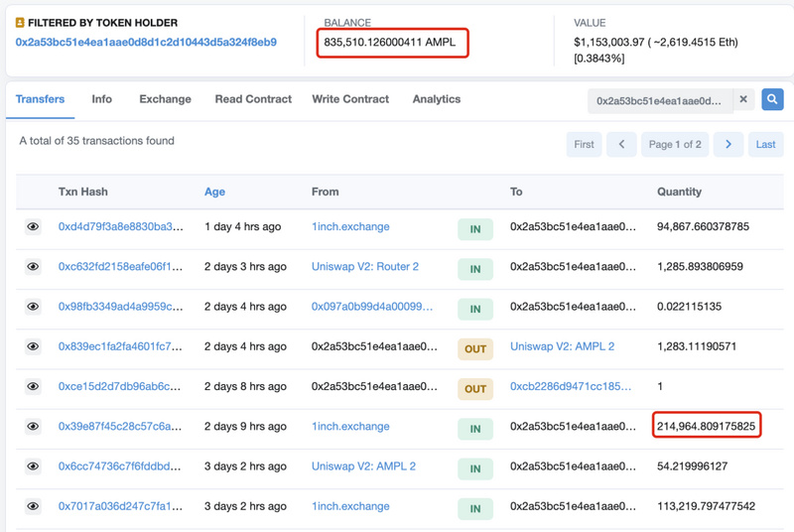The width and height of the screenshot is (794, 532).
Task: Open Uniswap V2: AMPL 2 recipient link
Action: tap(562, 346)
